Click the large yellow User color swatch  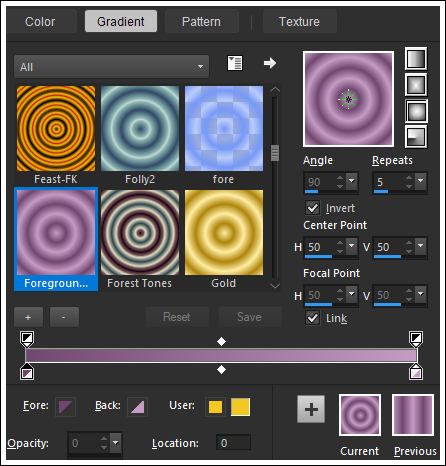click(240, 407)
